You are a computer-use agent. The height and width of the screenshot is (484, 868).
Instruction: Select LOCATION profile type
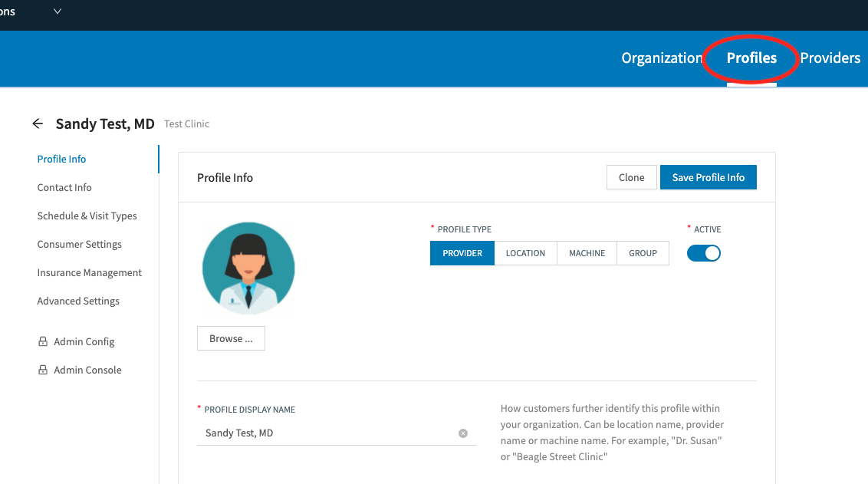pos(525,253)
